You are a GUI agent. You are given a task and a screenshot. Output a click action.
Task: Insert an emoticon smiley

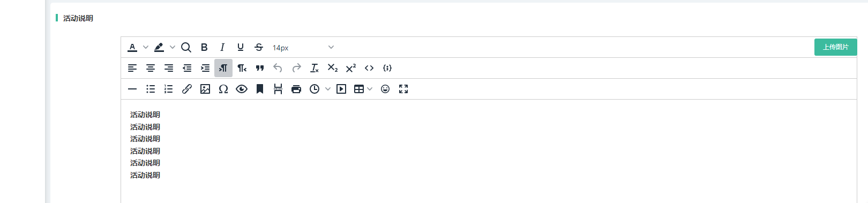385,89
